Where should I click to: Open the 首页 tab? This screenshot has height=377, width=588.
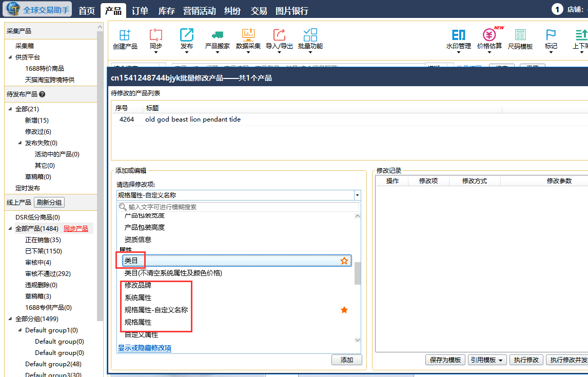point(87,11)
